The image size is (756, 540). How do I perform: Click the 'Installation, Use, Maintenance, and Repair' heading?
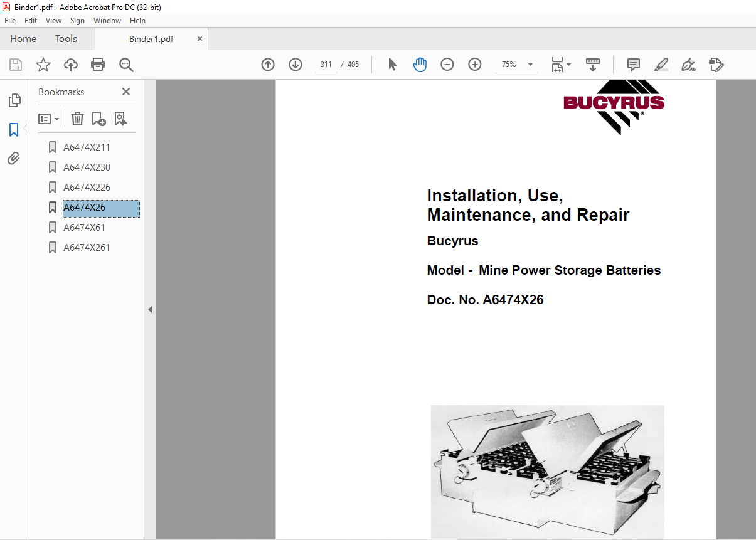(528, 205)
